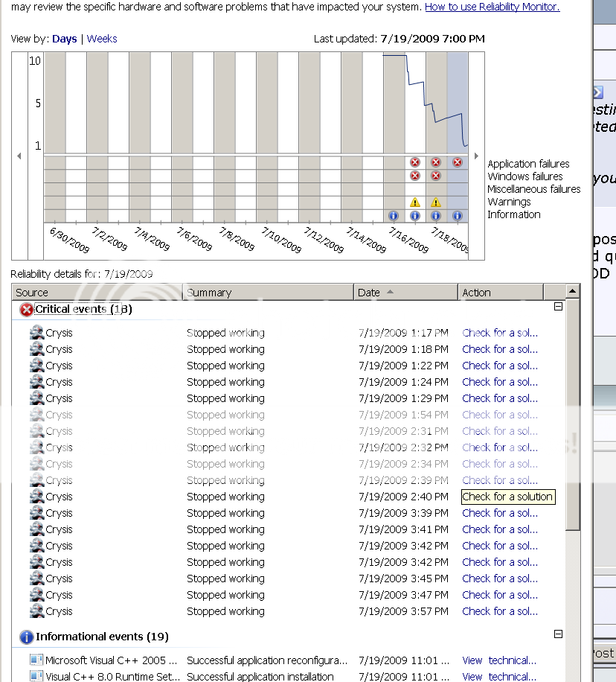The width and height of the screenshot is (616, 682).
Task: Click the Crysis icon in the 1:17 PM row
Action: [x=37, y=333]
